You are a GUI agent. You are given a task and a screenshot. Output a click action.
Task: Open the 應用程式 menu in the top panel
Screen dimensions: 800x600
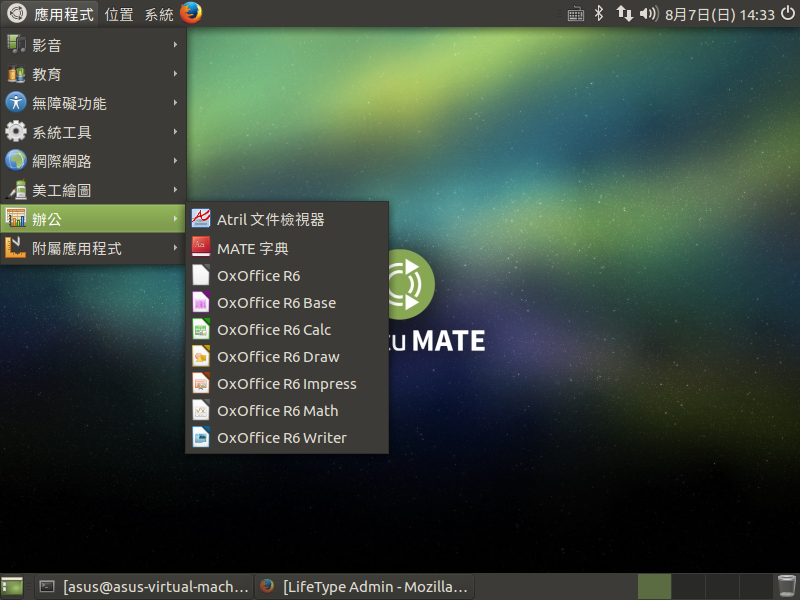[51, 14]
